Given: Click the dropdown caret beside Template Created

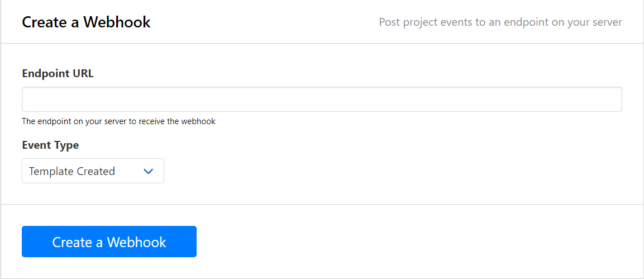Looking at the screenshot, I should [x=149, y=172].
